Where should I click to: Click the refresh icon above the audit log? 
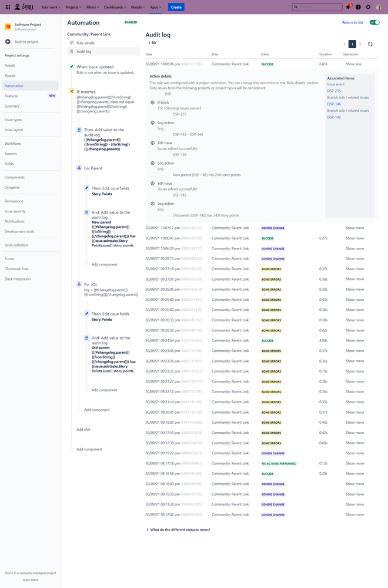pyautogui.click(x=370, y=44)
